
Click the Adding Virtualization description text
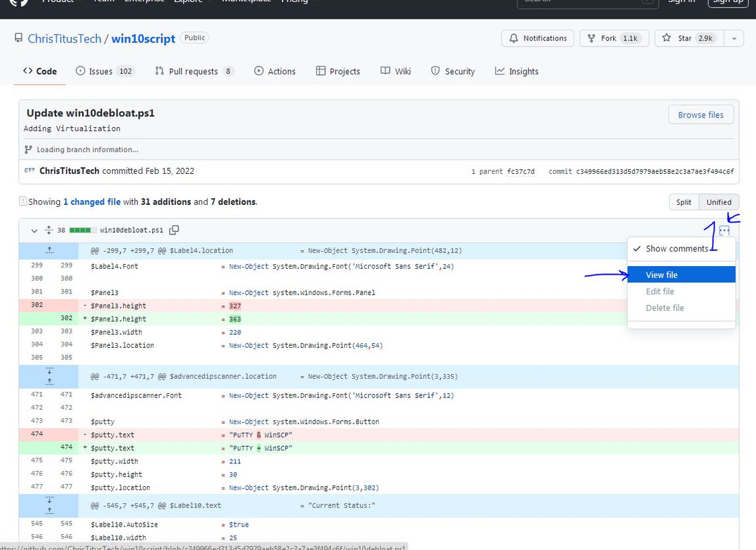(x=72, y=129)
